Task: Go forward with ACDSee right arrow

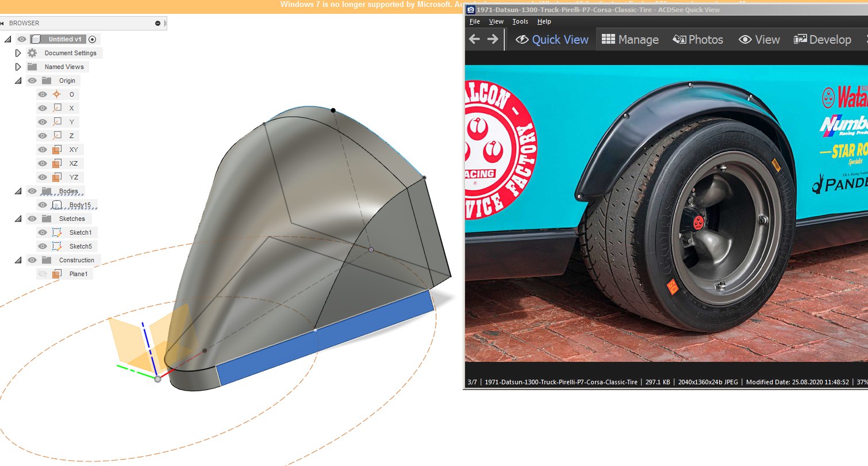Action: pos(493,39)
